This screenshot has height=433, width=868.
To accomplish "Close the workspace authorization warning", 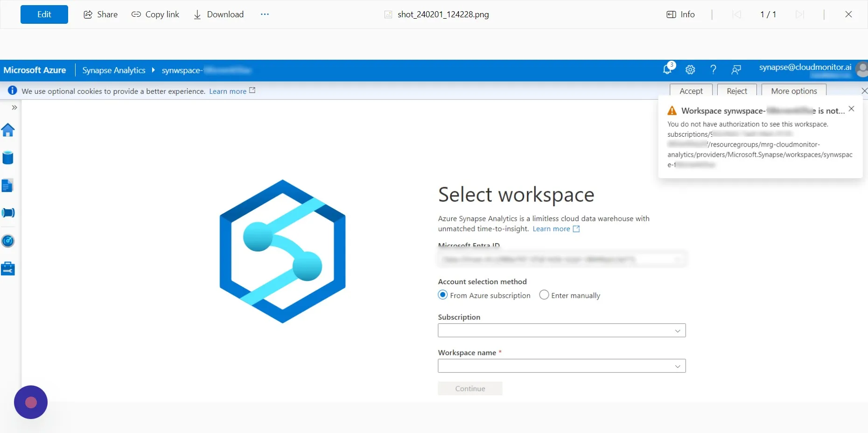I will 851,109.
